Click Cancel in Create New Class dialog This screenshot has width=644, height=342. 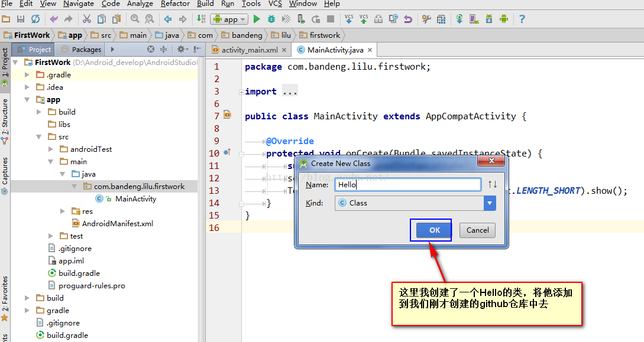click(x=477, y=230)
